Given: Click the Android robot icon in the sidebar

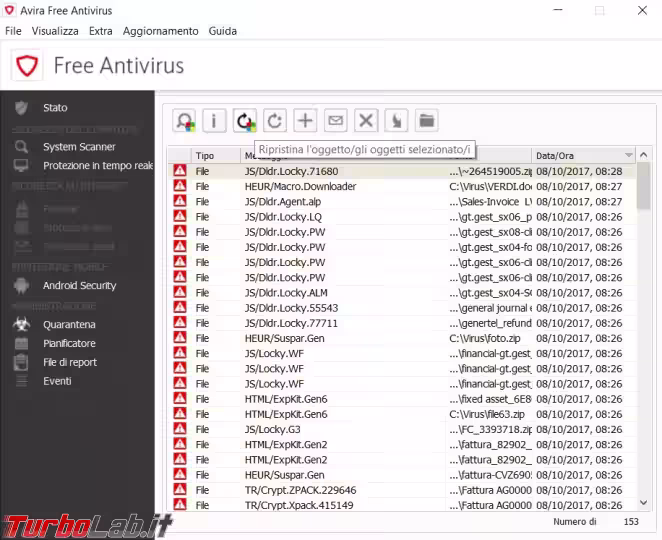Looking at the screenshot, I should tap(21, 286).
